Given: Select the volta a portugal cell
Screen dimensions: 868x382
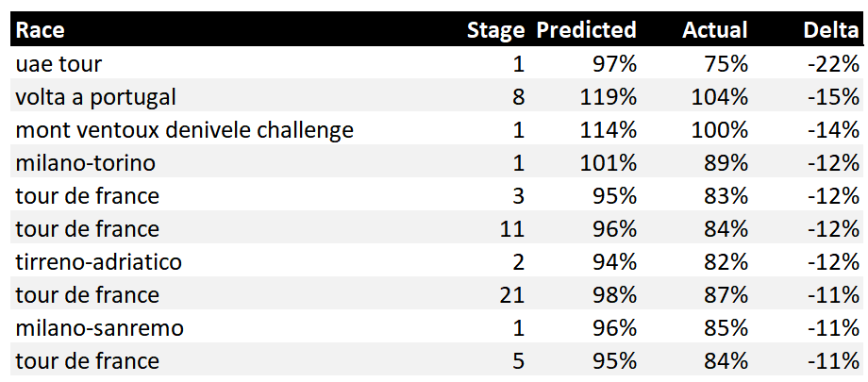Looking at the screenshot, I should 96,97.
